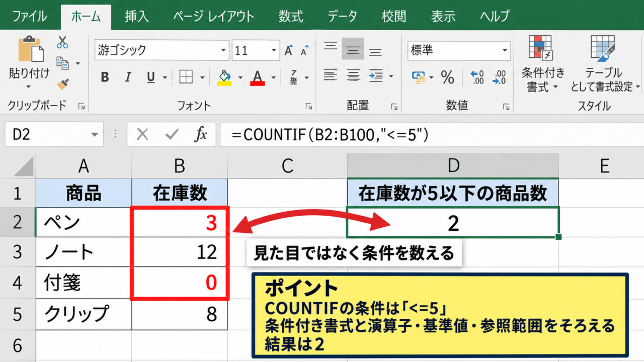Open the クリップボード dialog launcher
Viewport: 644px width, 362px height.
81,107
